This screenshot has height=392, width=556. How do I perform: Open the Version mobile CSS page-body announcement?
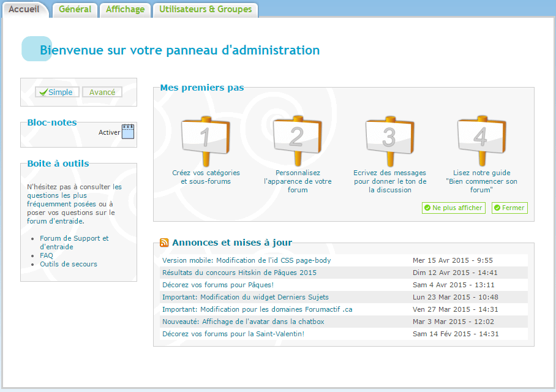(x=246, y=260)
